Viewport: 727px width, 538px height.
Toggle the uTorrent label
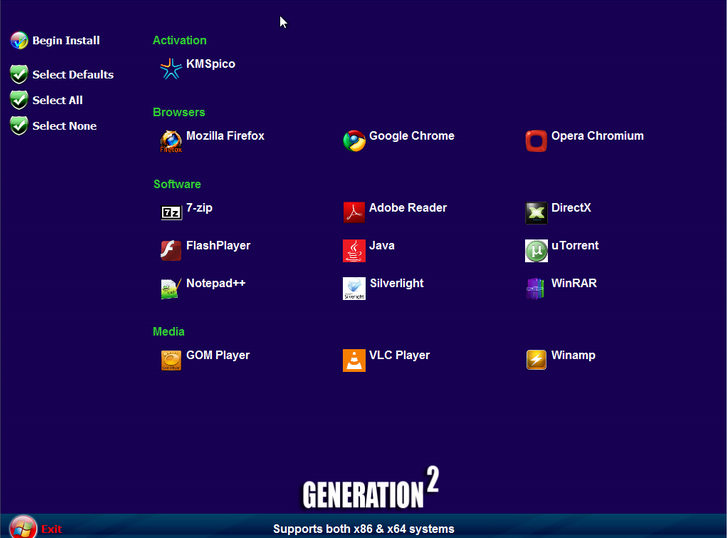coord(575,246)
